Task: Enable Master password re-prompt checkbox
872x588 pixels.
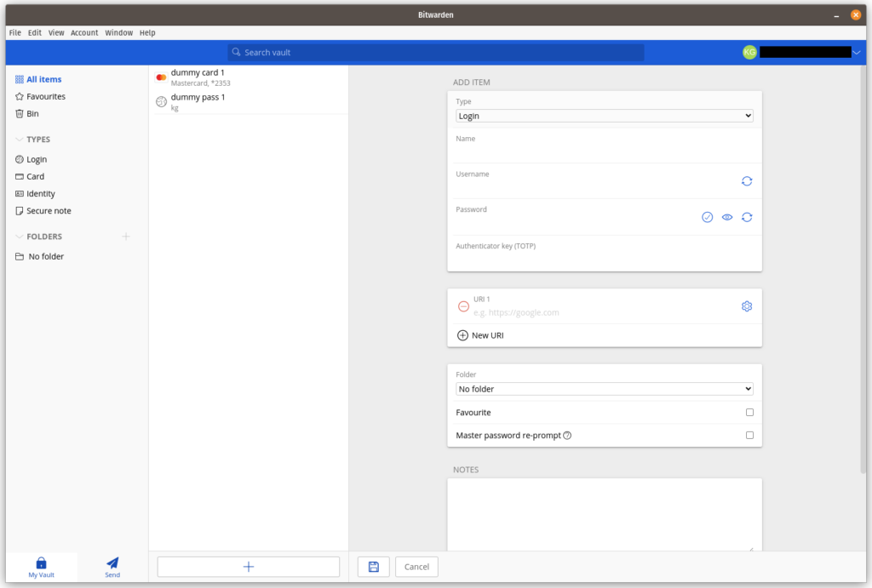Action: coord(749,435)
